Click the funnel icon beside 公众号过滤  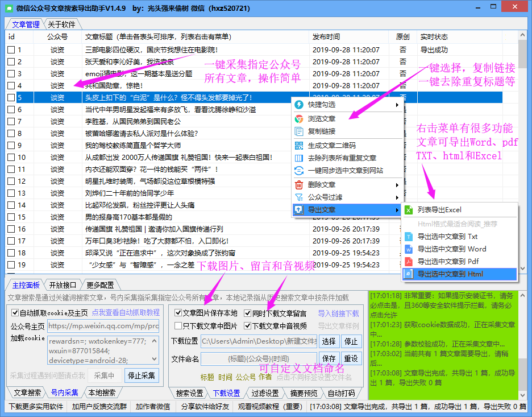[x=299, y=197]
